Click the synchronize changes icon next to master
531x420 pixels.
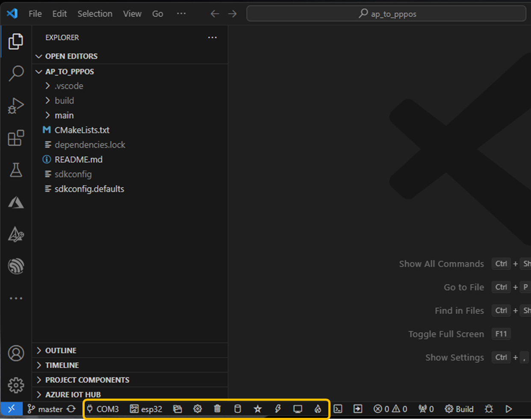pos(71,409)
